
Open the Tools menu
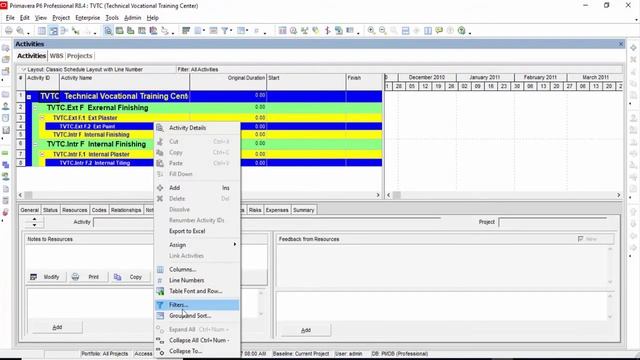tap(112, 18)
